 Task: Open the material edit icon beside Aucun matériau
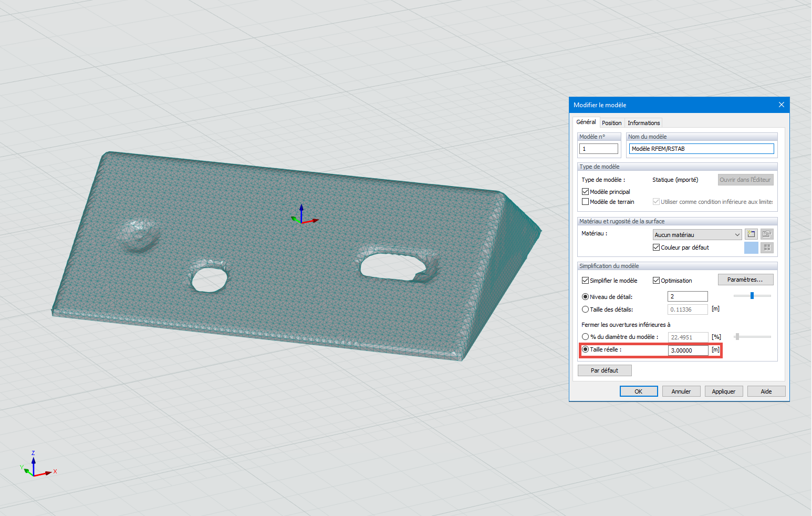767,234
